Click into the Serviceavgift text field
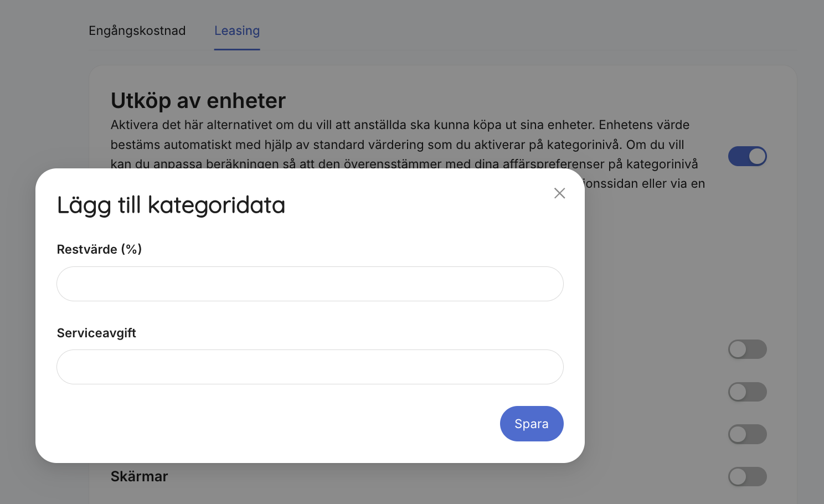Screen dimensions: 824x504 coord(310,367)
